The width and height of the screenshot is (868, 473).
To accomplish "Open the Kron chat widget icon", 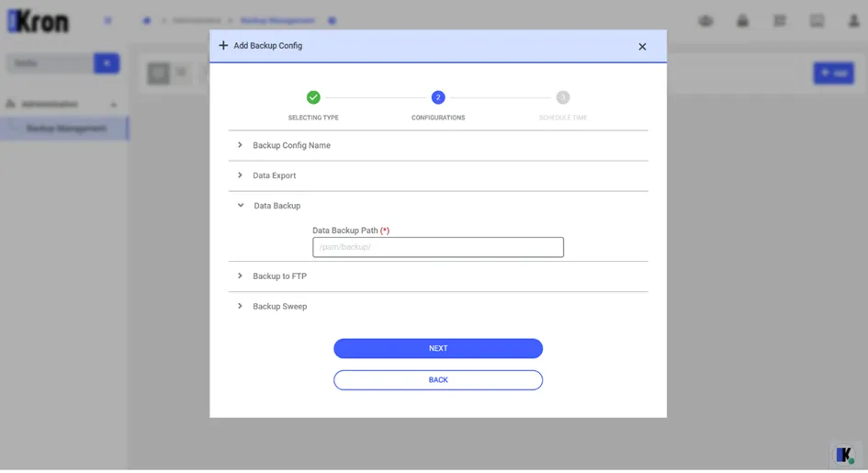I will click(845, 455).
